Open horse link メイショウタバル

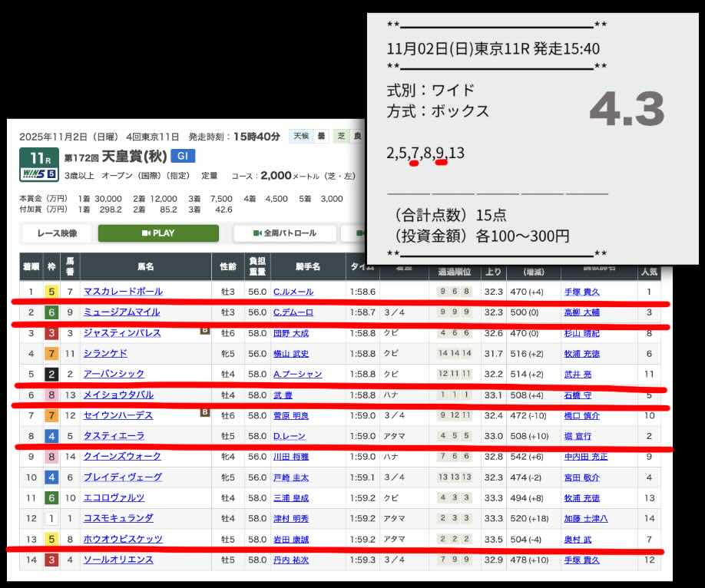[x=118, y=395]
